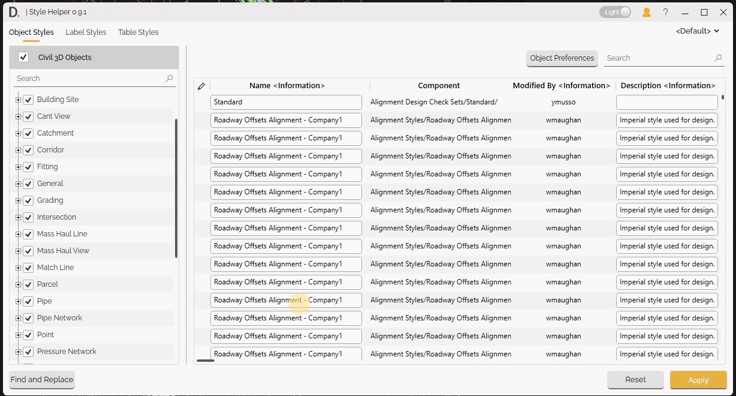
Task: Select the Pressure Network tree label
Action: (66, 351)
